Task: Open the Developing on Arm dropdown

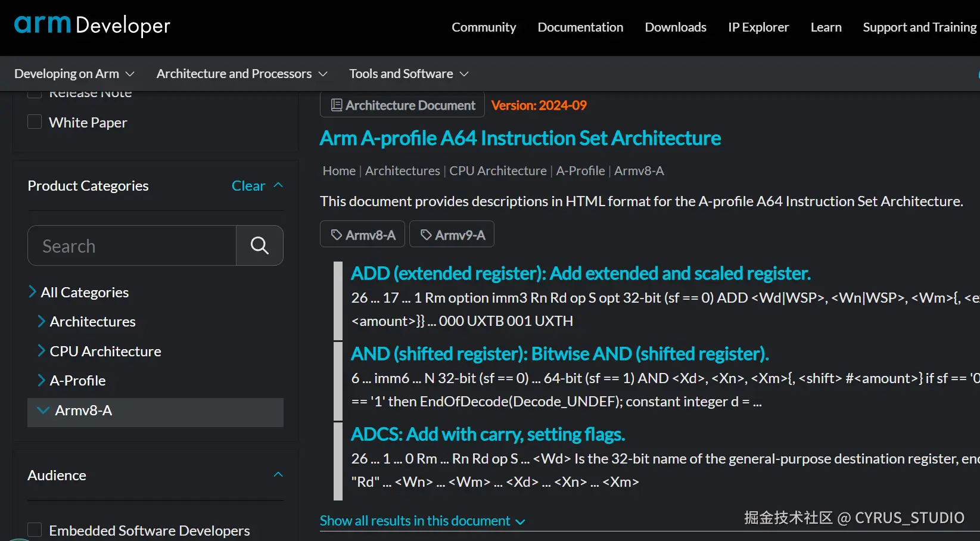Action: [x=74, y=74]
